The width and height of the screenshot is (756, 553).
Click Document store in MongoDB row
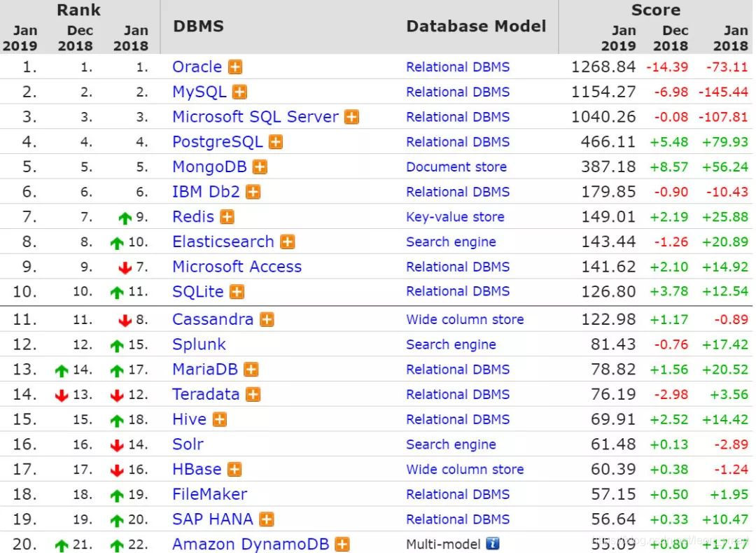tap(456, 167)
